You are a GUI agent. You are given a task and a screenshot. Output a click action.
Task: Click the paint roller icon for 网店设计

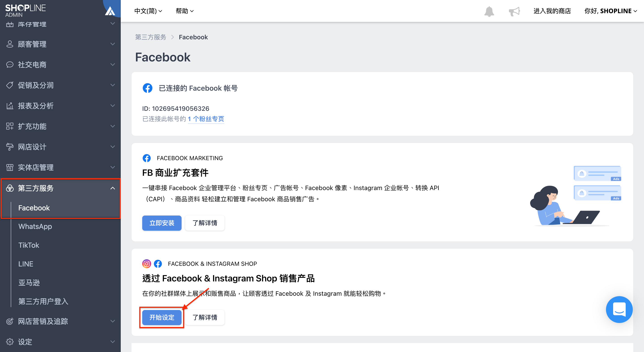tap(10, 147)
